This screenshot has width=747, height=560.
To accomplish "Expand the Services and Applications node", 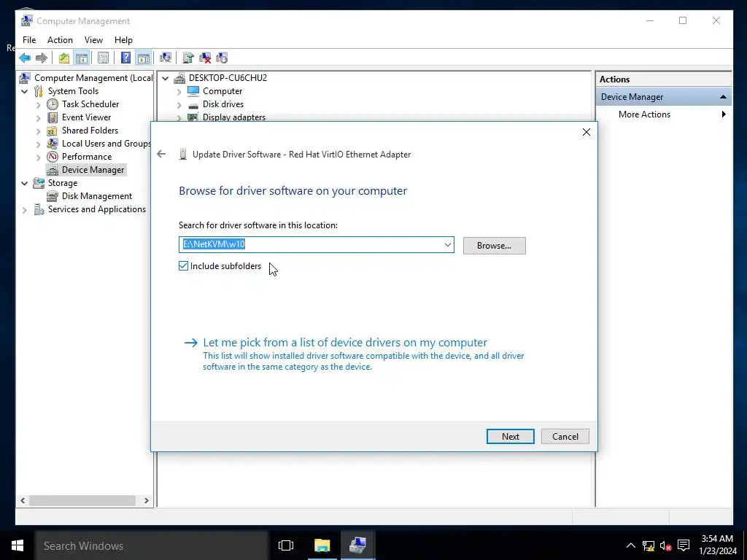I will tap(25, 209).
